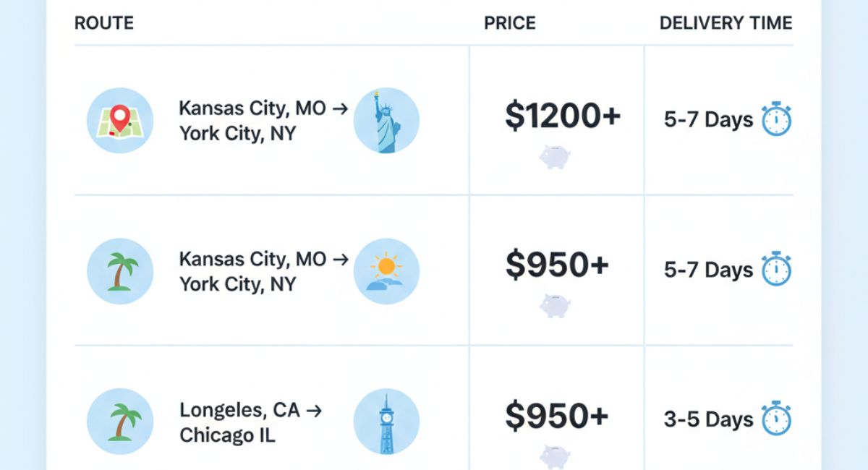Screen dimensions: 868x470
Task: Select the ROUTE column header
Action: (x=103, y=22)
